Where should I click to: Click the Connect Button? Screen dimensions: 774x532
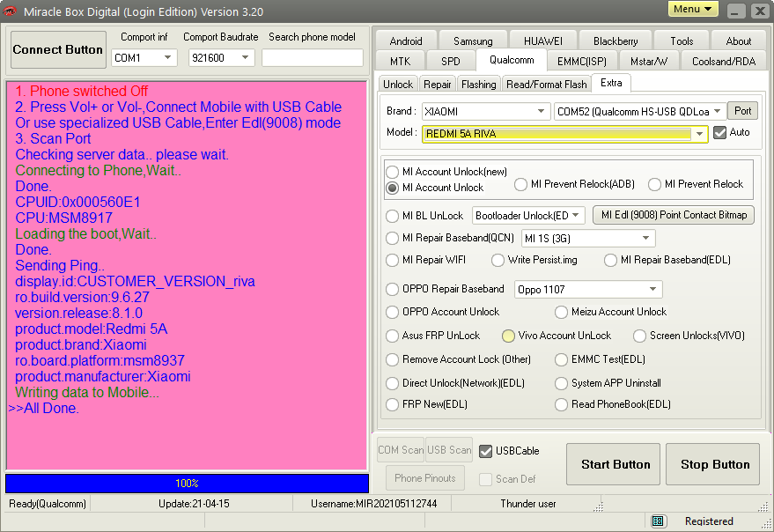pyautogui.click(x=58, y=49)
